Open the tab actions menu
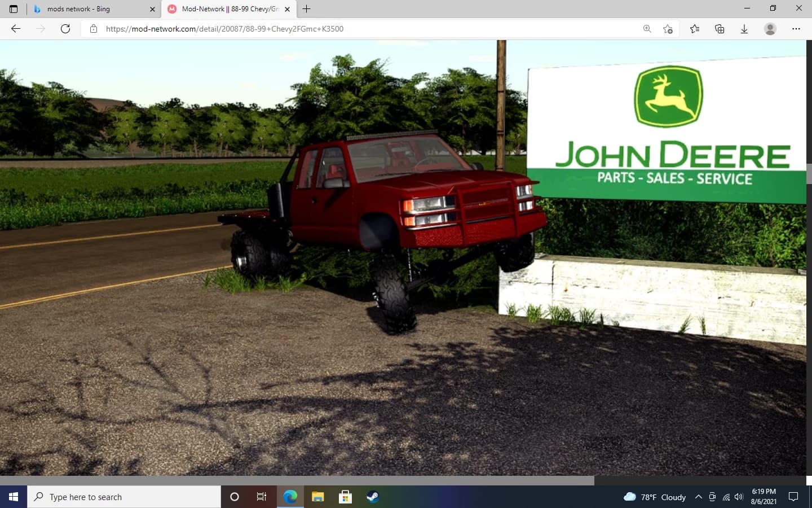 (x=14, y=9)
